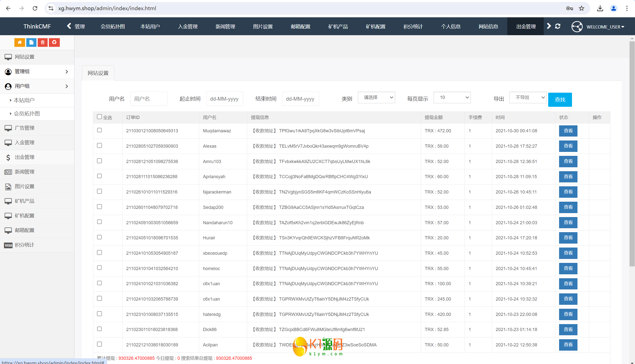This screenshot has width=635, height=364.
Task: Check the 全选 select-all checkbox
Action: (x=99, y=117)
